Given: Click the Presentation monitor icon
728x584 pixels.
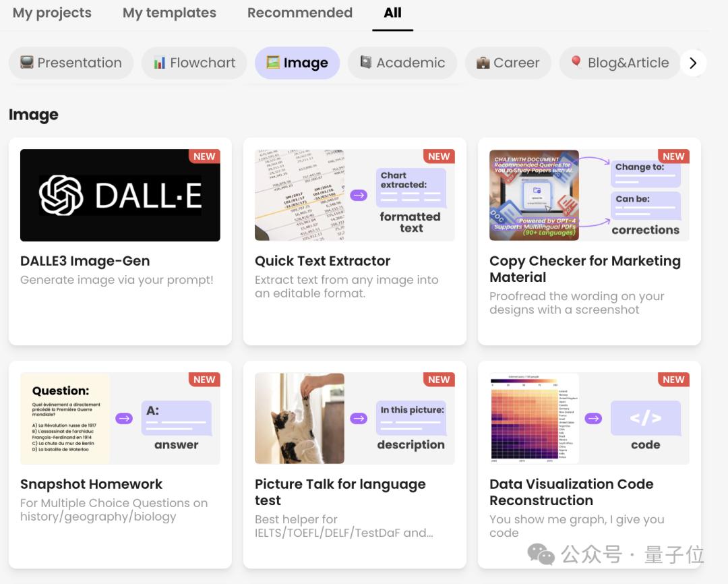Looking at the screenshot, I should (x=26, y=62).
